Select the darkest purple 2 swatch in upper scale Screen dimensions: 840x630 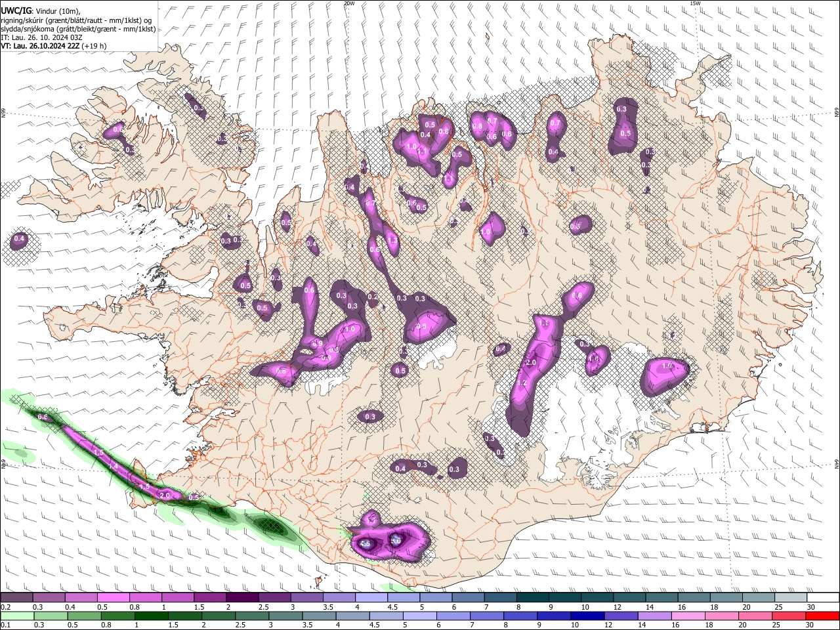coord(241,598)
